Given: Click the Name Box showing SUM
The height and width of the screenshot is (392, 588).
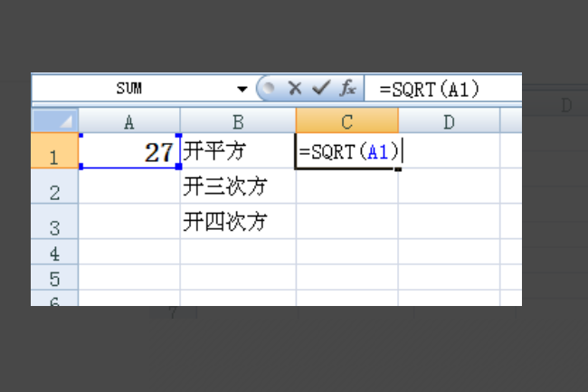Looking at the screenshot, I should (129, 89).
